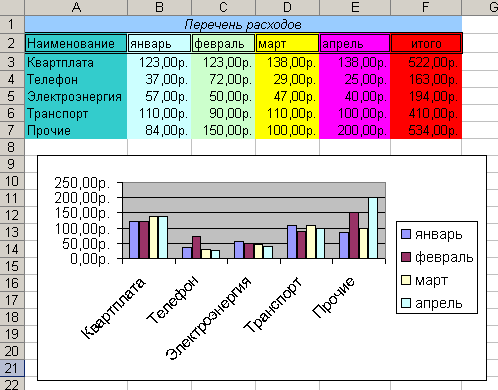This screenshot has width=498, height=390.
Task: Select cell with value 29,00р.
Action: (x=287, y=79)
